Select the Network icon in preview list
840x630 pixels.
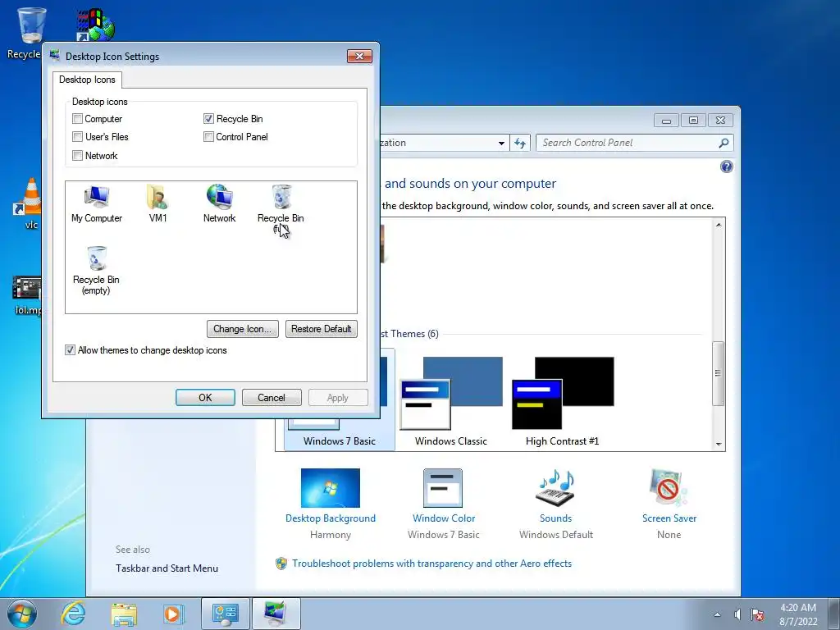click(x=219, y=203)
